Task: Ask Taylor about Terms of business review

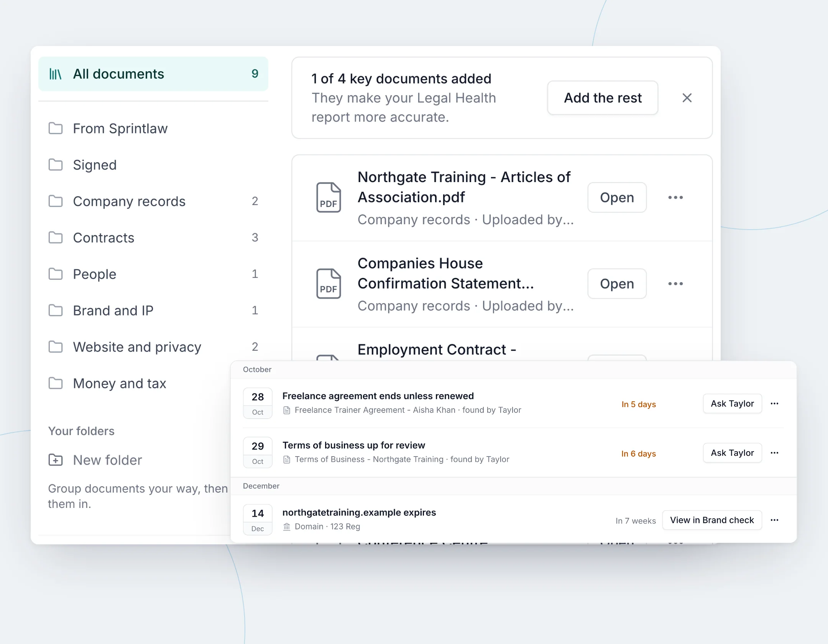Action: pyautogui.click(x=732, y=453)
